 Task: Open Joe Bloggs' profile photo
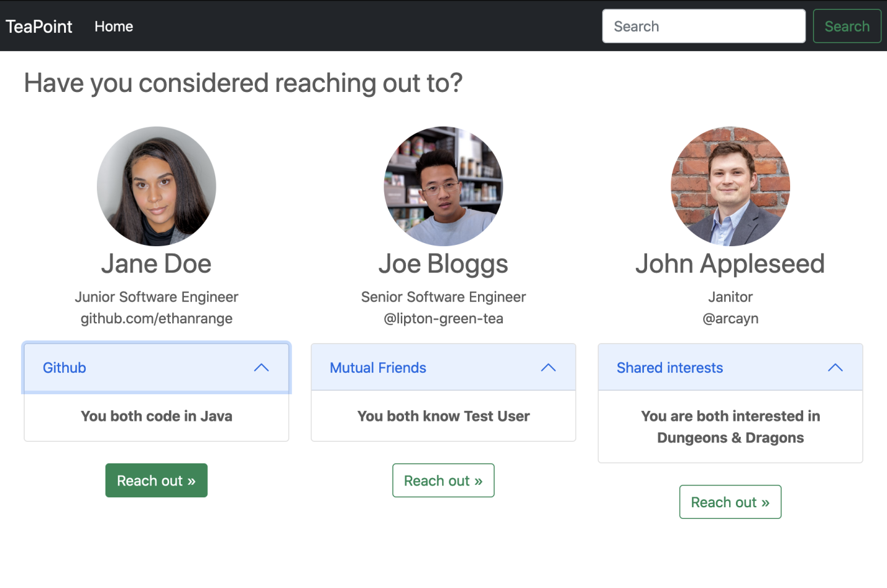(443, 186)
